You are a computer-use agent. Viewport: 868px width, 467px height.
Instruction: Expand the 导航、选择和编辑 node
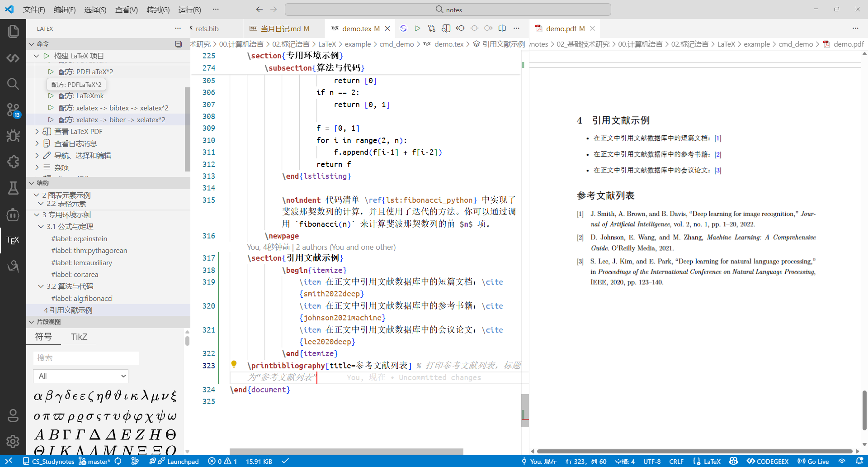pyautogui.click(x=37, y=156)
